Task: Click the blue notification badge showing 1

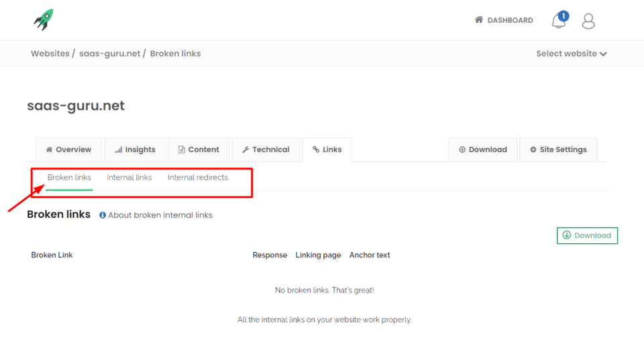Action: (563, 16)
